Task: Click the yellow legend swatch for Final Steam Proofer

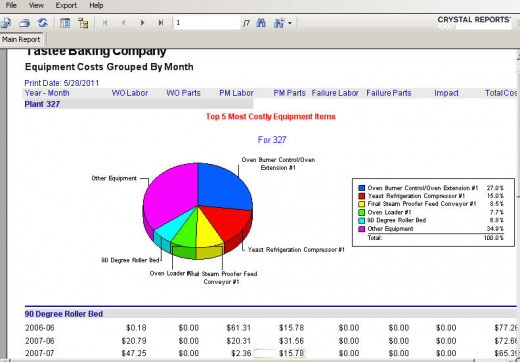Action: tap(361, 204)
